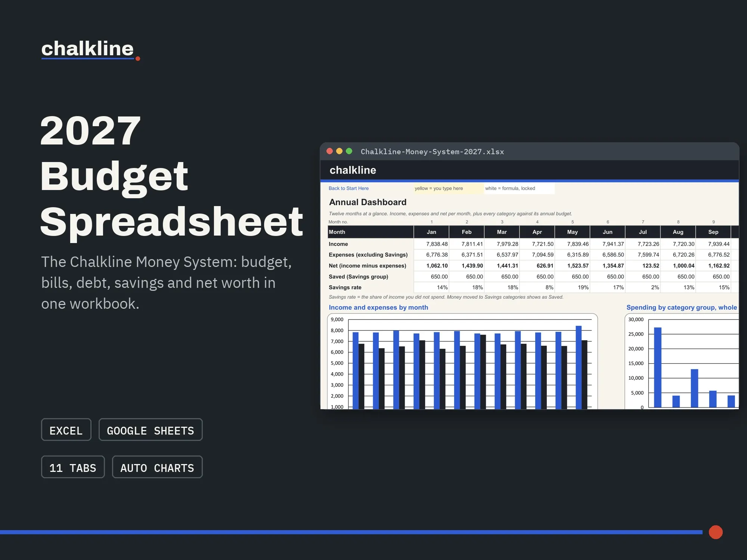
Task: Click the yellow minimize dot on spreadsheet window
Action: 339,151
